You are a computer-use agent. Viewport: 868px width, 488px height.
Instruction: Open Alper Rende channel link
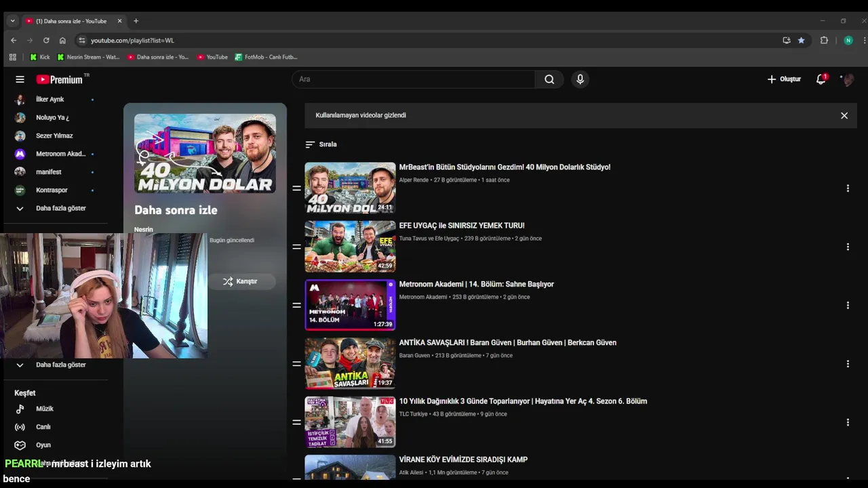414,180
